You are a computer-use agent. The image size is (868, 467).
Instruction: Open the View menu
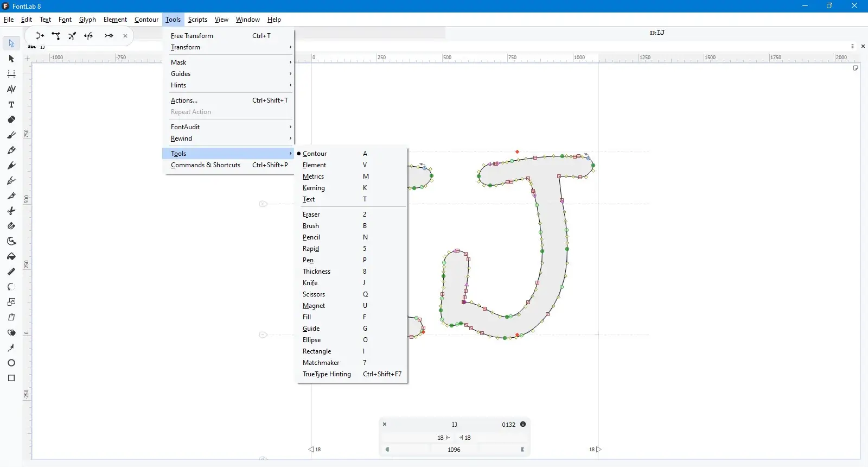point(221,20)
